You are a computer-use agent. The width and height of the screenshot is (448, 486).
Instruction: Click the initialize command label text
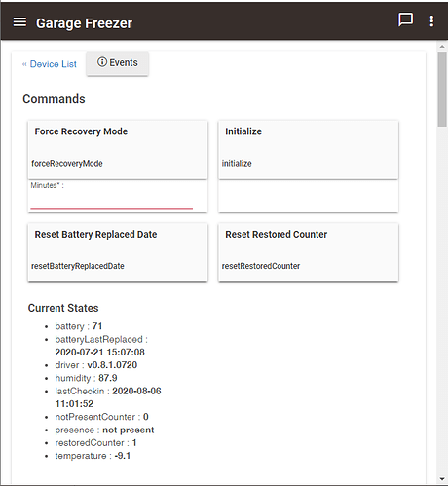tap(237, 163)
